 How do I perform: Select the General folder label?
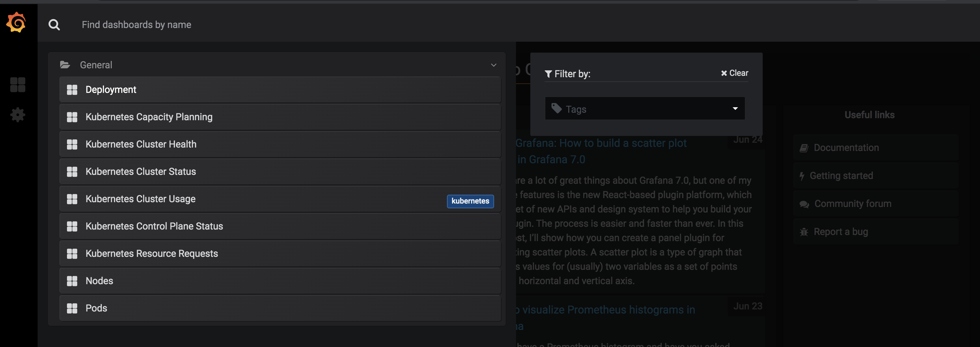tap(96, 65)
